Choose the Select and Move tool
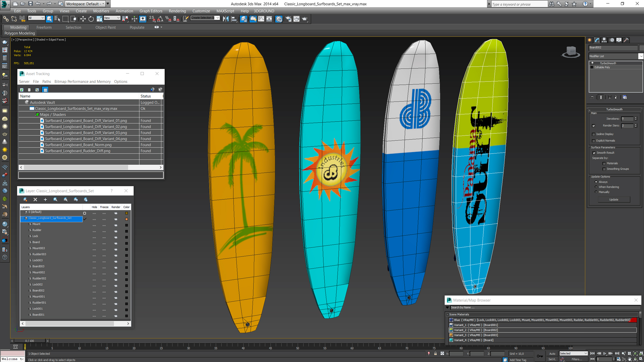The image size is (644, 362). pos(83,19)
